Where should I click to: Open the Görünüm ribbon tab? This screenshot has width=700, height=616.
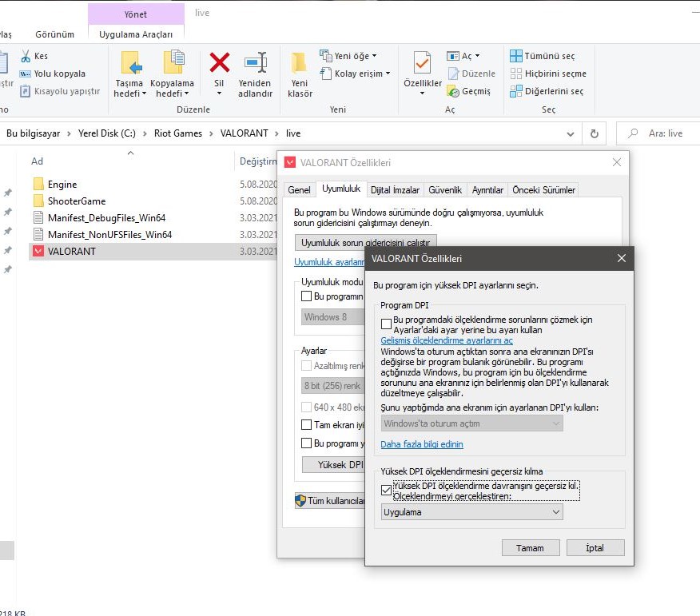tap(54, 34)
